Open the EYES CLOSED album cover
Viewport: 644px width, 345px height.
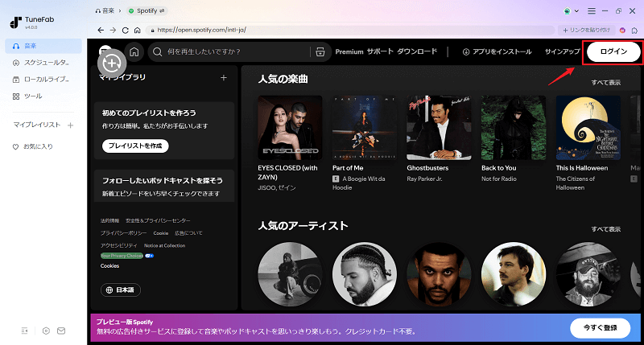(290, 128)
